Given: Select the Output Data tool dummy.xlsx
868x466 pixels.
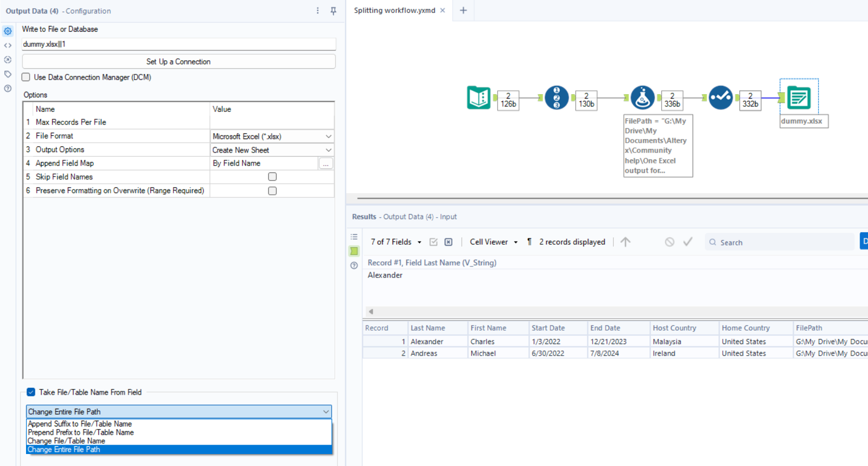Looking at the screenshot, I should [x=798, y=97].
